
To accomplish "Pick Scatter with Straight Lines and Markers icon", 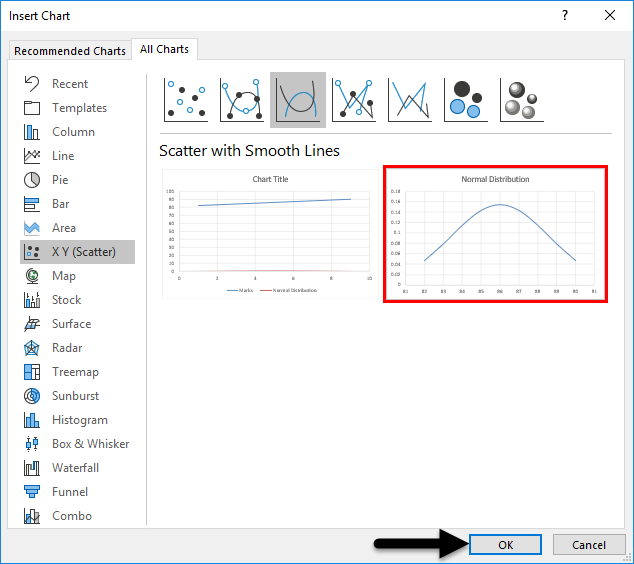I will pyautogui.click(x=354, y=100).
